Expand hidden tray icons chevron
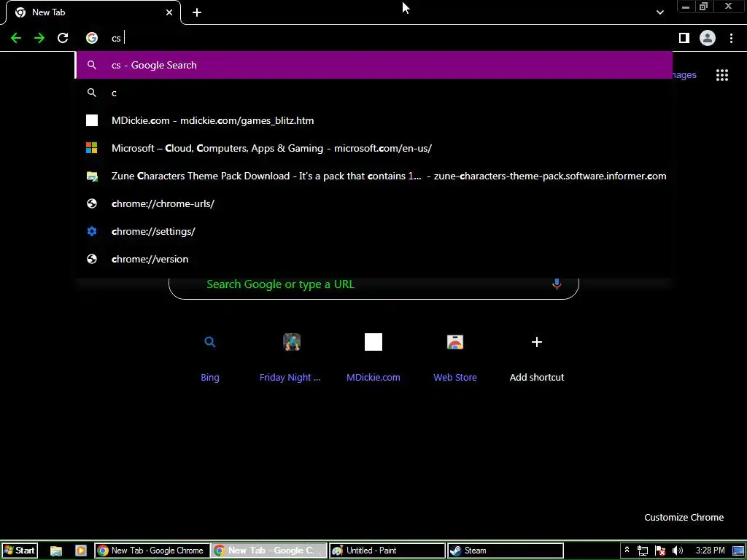 (x=627, y=551)
